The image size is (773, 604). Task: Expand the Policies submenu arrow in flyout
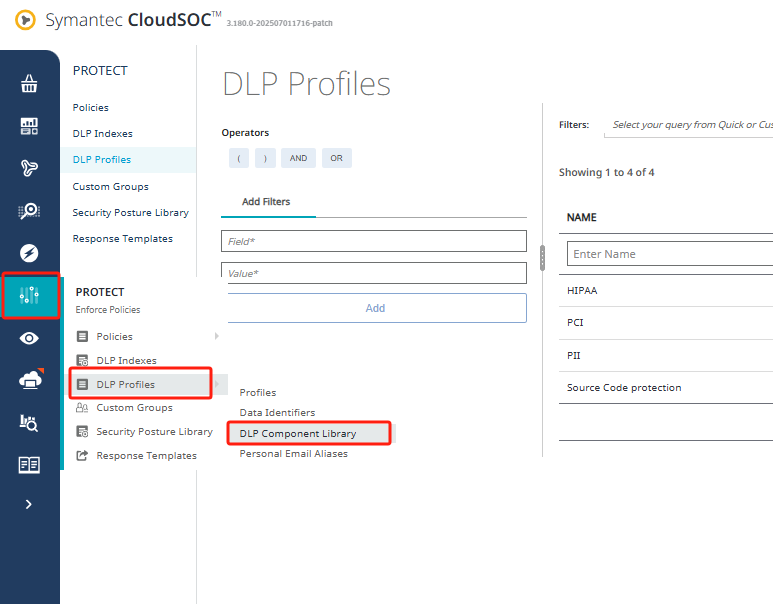click(x=217, y=336)
